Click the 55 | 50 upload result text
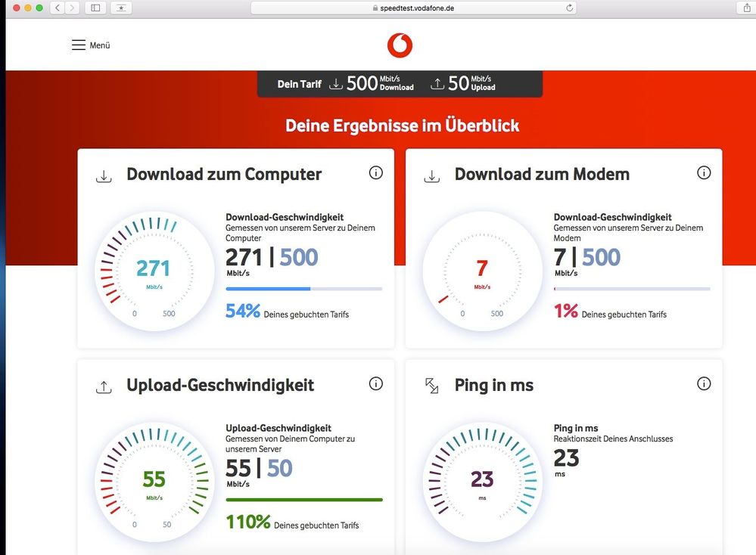This screenshot has height=555, width=756. (259, 468)
